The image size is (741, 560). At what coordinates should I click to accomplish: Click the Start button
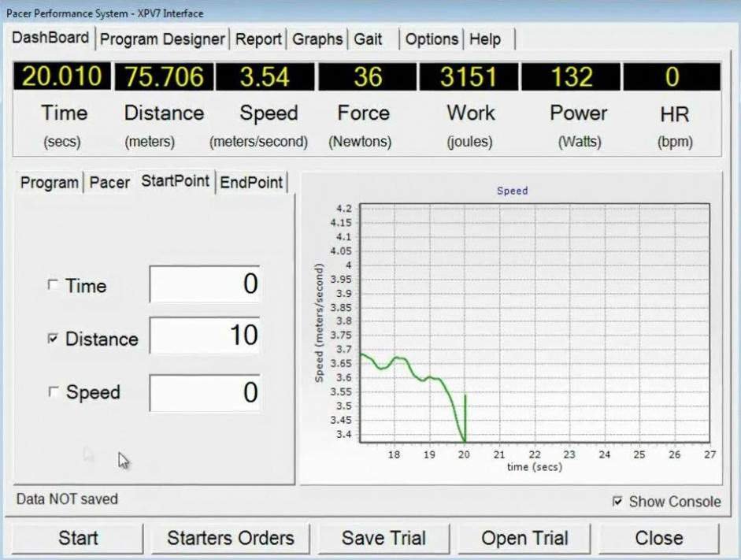click(x=78, y=538)
